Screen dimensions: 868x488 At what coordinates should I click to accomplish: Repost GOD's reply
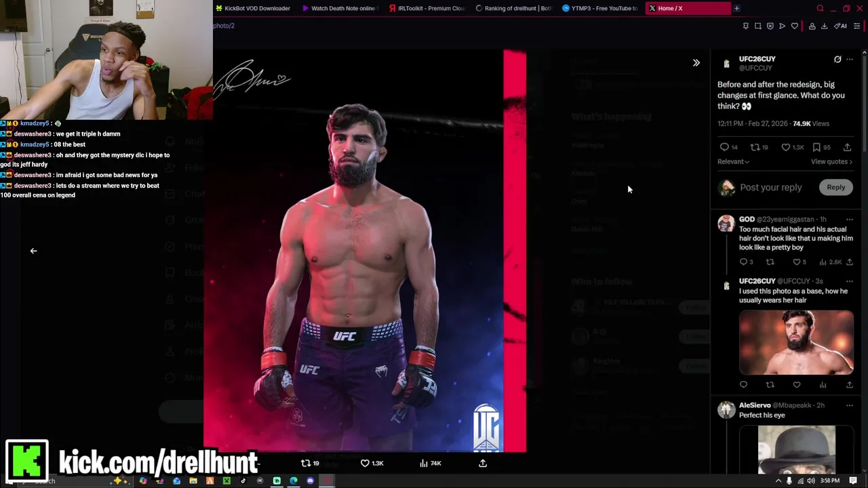pos(770,262)
